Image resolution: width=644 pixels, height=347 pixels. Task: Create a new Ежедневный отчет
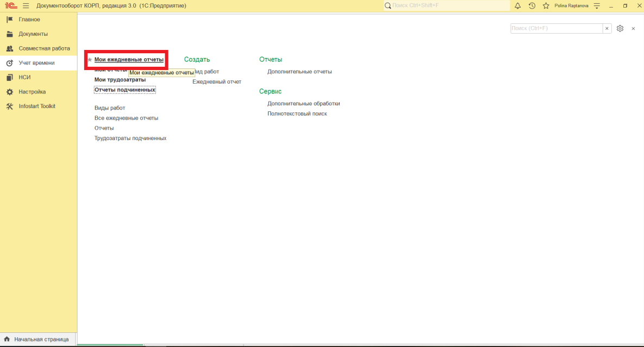pyautogui.click(x=216, y=82)
